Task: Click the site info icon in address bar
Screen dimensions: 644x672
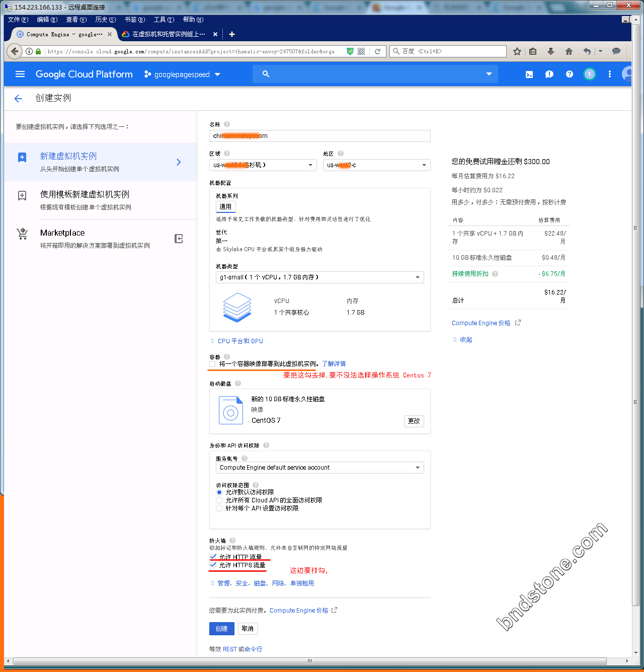Action: pyautogui.click(x=29, y=51)
